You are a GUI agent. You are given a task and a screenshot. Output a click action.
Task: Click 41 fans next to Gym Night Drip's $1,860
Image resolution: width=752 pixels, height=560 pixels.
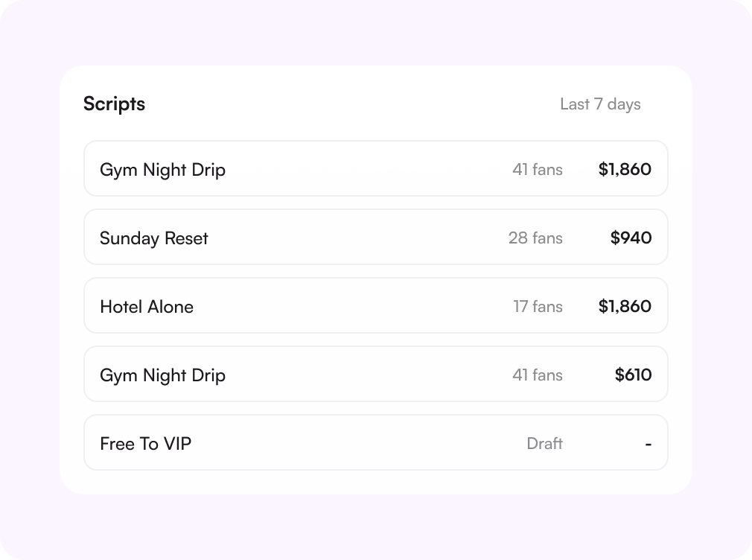[x=537, y=169]
